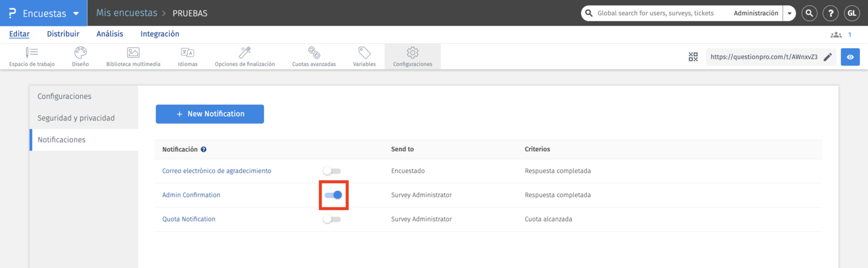Open the Administración search scope dropdown arrow
The image size is (868, 268).
point(790,13)
